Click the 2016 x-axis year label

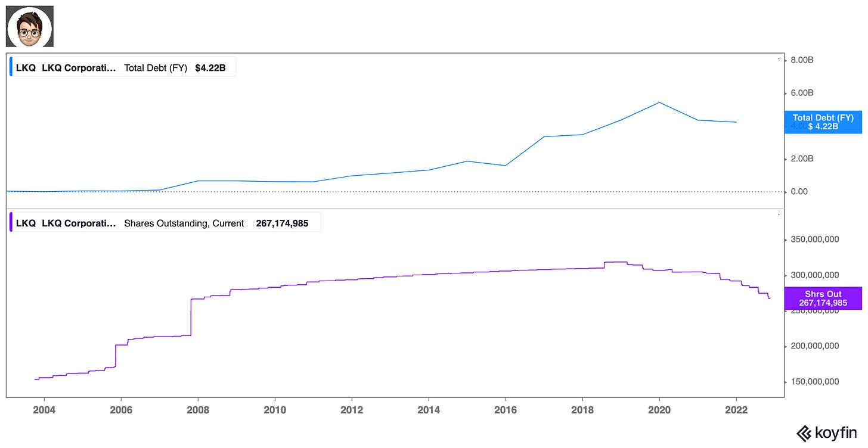click(505, 410)
